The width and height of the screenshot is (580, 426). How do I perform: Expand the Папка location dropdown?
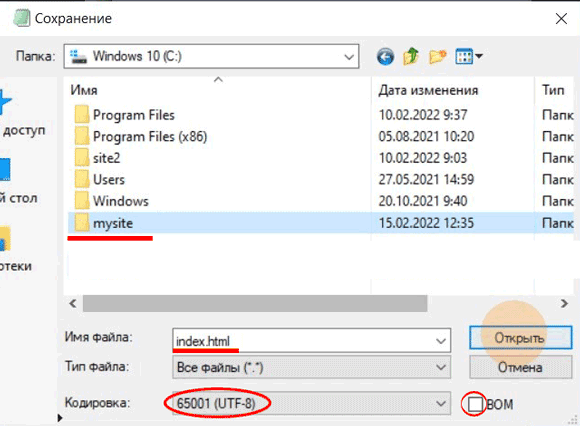click(348, 57)
